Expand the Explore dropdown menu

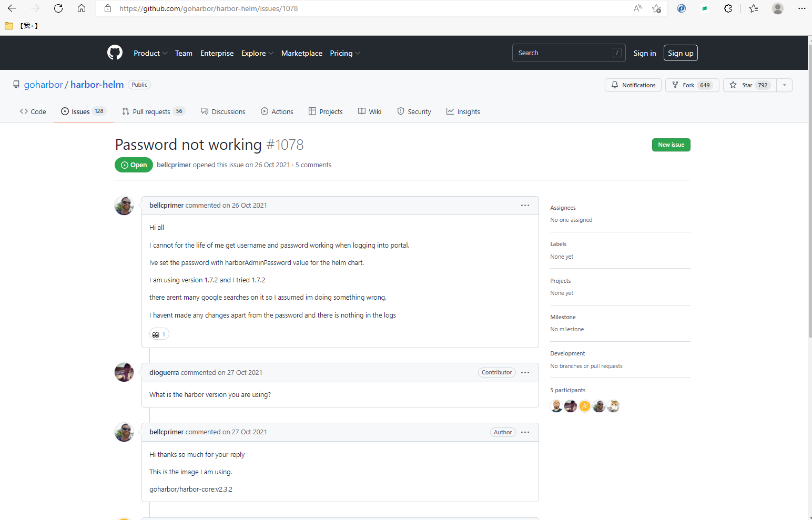(257, 53)
